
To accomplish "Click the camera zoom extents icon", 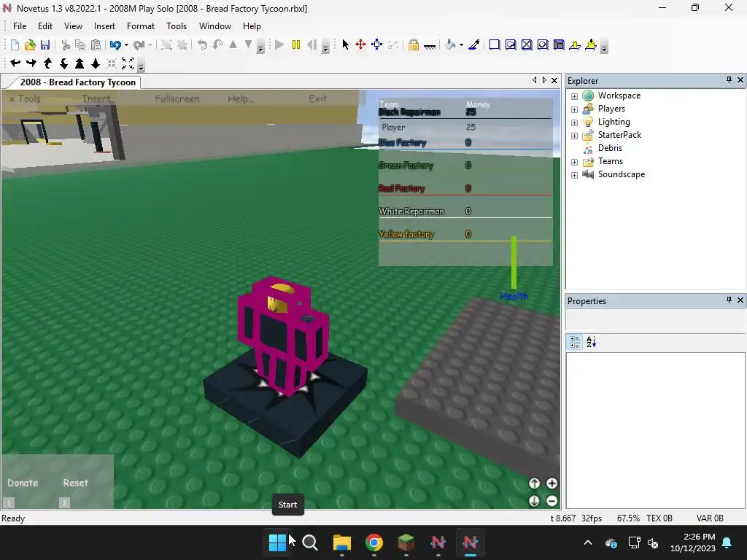I will click(128, 63).
